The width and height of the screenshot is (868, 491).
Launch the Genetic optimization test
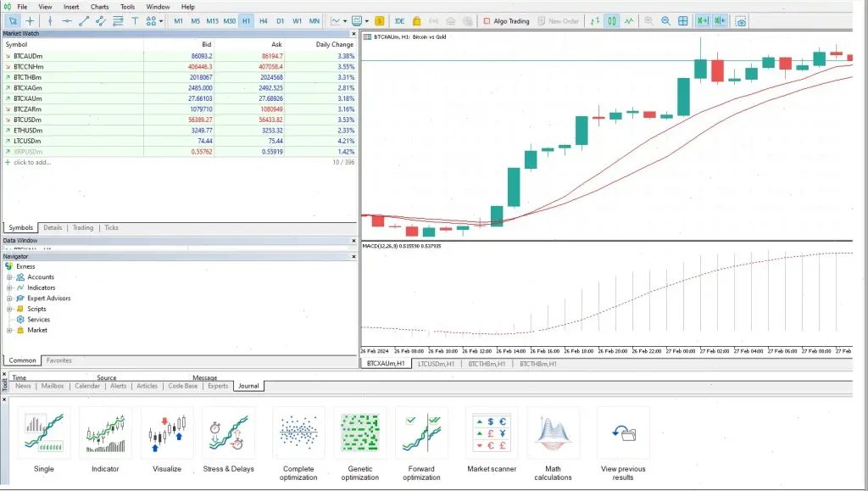coord(359,445)
